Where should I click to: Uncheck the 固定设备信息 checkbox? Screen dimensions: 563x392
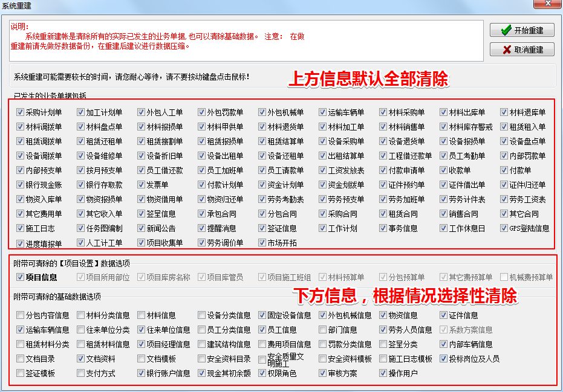pyautogui.click(x=262, y=315)
